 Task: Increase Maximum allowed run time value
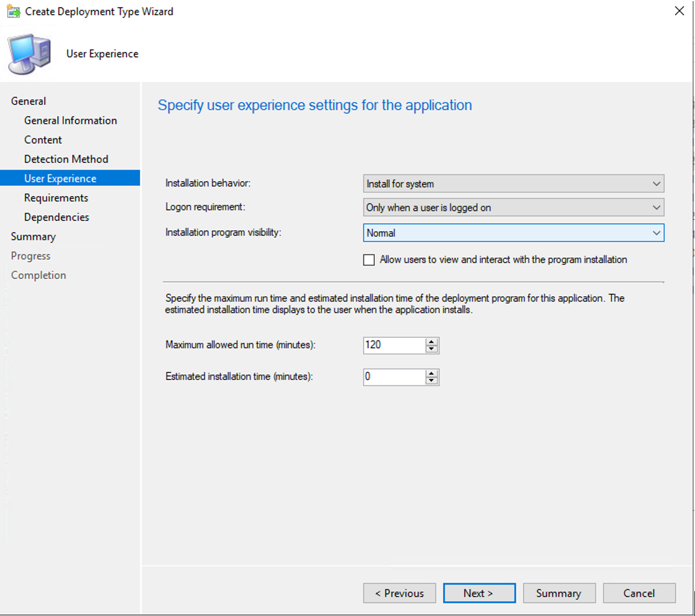click(431, 342)
